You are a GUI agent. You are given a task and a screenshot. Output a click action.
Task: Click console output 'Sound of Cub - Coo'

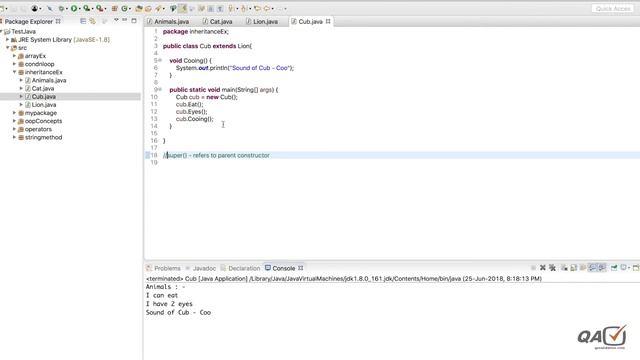[x=178, y=312]
